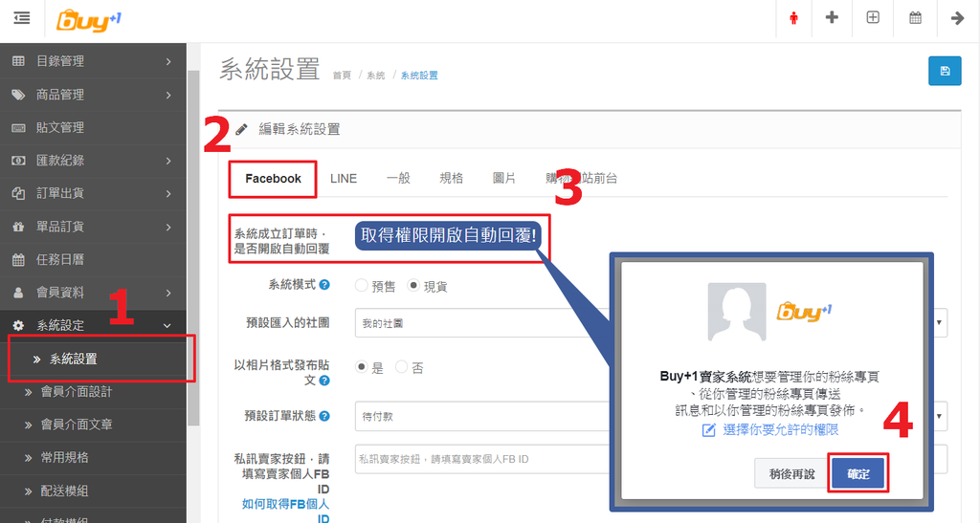Click the 系統 breadcrumb link
This screenshot has height=523, width=980.
[375, 76]
